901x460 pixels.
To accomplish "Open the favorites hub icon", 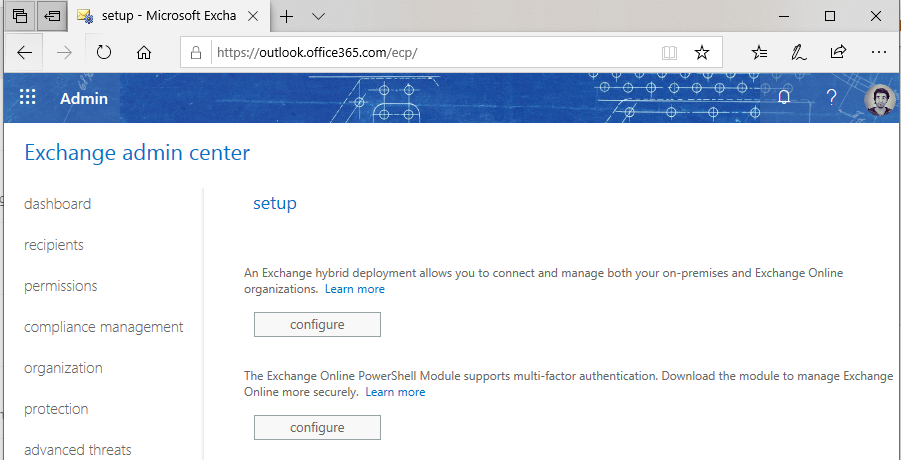I will [x=759, y=53].
